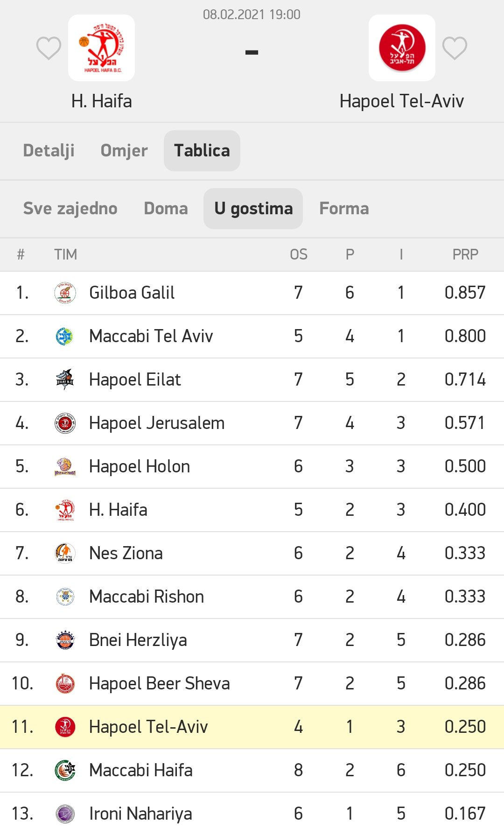This screenshot has width=504, height=829.
Task: Click the Gilboa Galil logo icon
Action: tap(65, 293)
